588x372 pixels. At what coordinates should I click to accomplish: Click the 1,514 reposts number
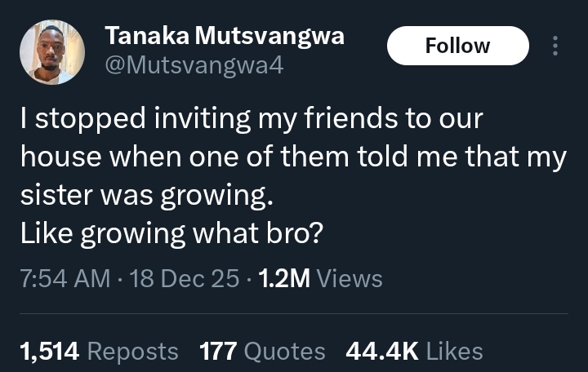coord(49,352)
